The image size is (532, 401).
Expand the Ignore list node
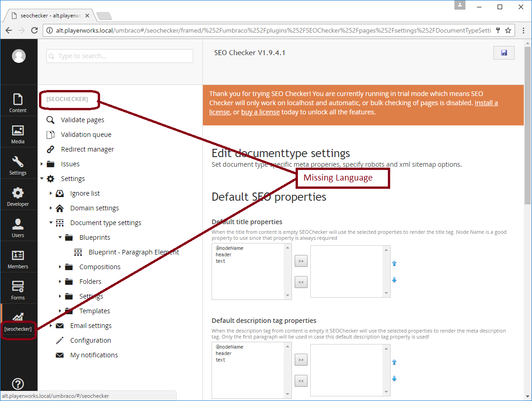(x=51, y=193)
